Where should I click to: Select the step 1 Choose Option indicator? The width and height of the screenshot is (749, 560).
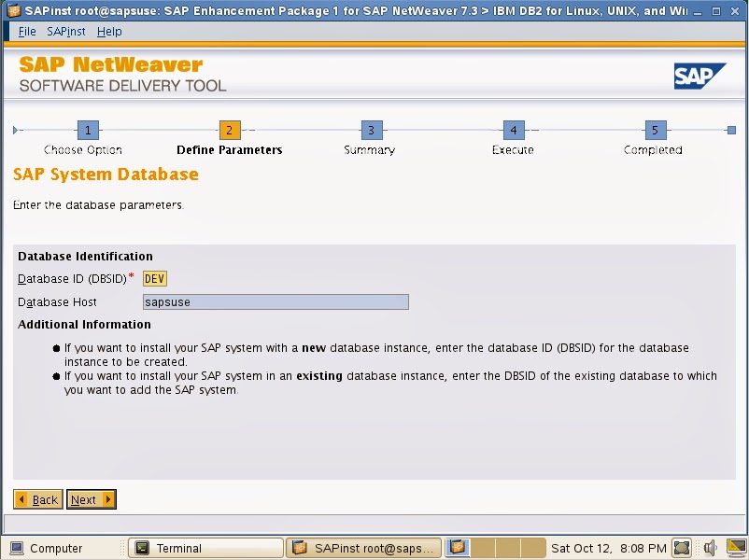tap(89, 131)
